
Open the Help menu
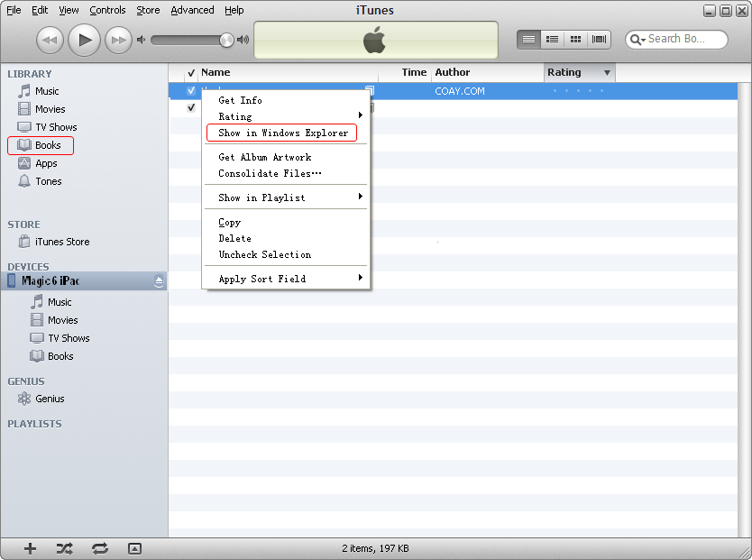pos(234,10)
